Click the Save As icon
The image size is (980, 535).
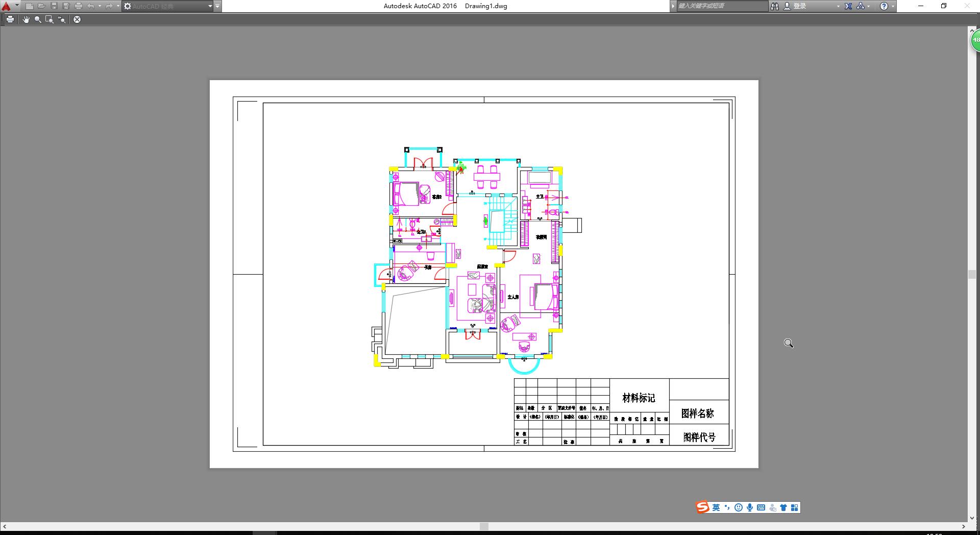(66, 6)
